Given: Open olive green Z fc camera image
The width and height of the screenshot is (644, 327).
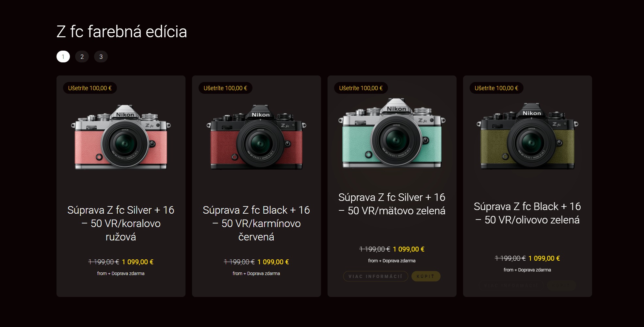Looking at the screenshot, I should pos(527,136).
